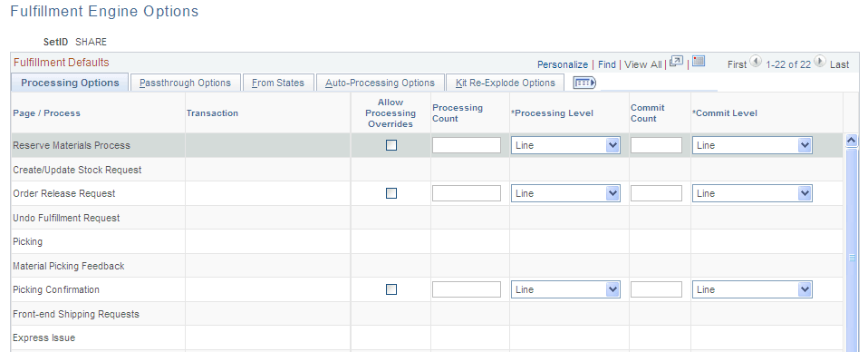Click the SetID value SHARE
Viewport: 868px width, 352px height.
tap(91, 42)
